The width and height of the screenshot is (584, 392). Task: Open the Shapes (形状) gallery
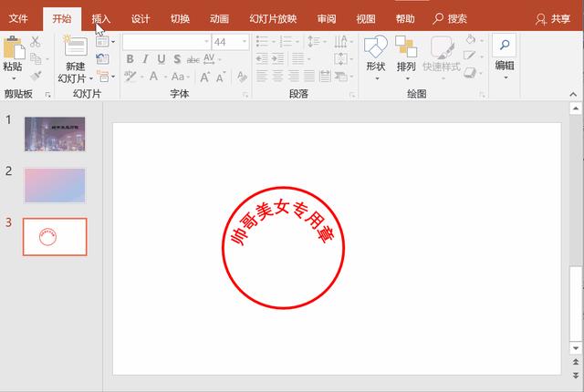(x=375, y=48)
